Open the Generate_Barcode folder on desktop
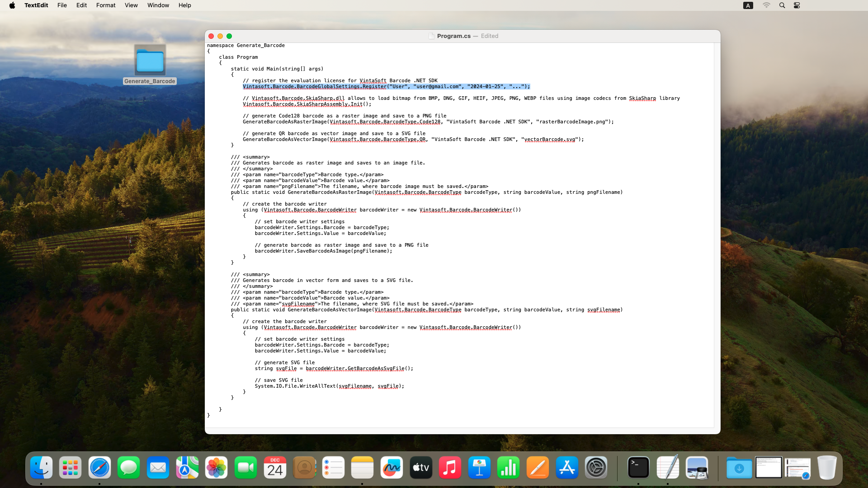This screenshot has width=868, height=488. coord(150,61)
